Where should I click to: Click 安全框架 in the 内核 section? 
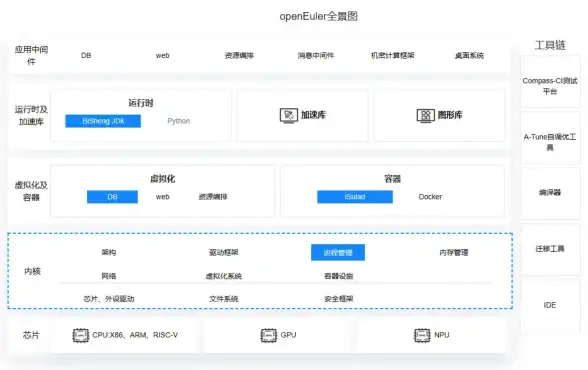tap(339, 299)
